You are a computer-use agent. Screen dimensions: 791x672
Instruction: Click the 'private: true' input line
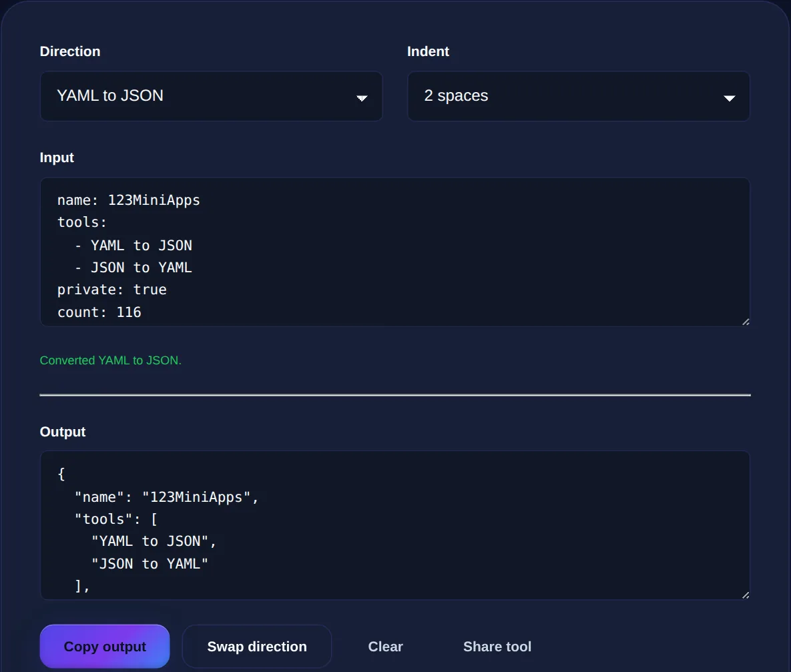click(111, 290)
